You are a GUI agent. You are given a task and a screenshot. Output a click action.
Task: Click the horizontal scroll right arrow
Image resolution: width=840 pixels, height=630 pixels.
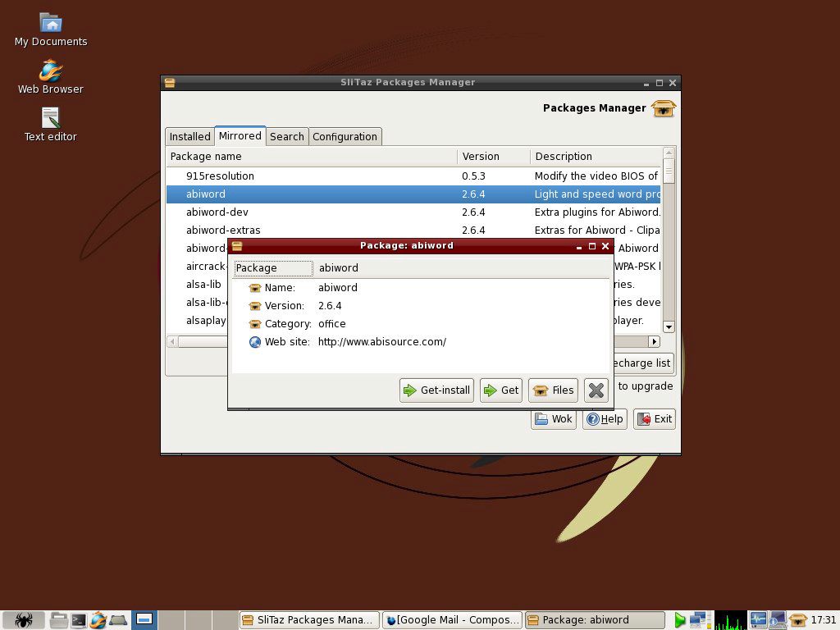(654, 342)
